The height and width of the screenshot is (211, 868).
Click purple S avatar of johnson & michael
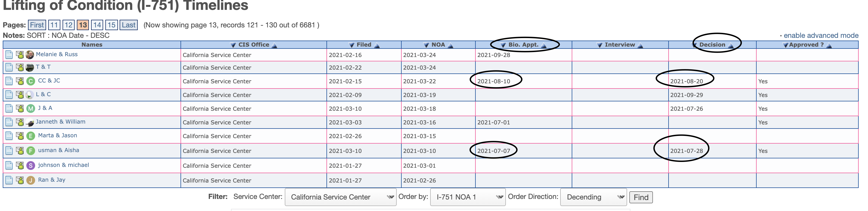click(31, 165)
